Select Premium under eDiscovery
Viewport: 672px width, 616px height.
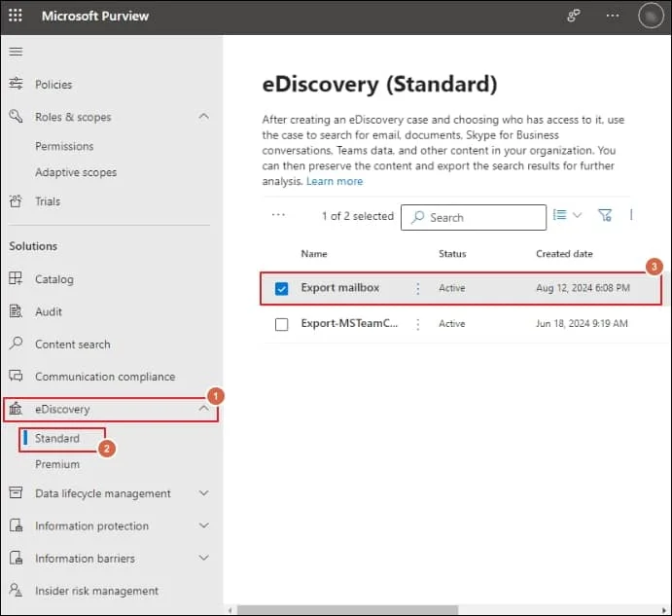click(x=57, y=464)
